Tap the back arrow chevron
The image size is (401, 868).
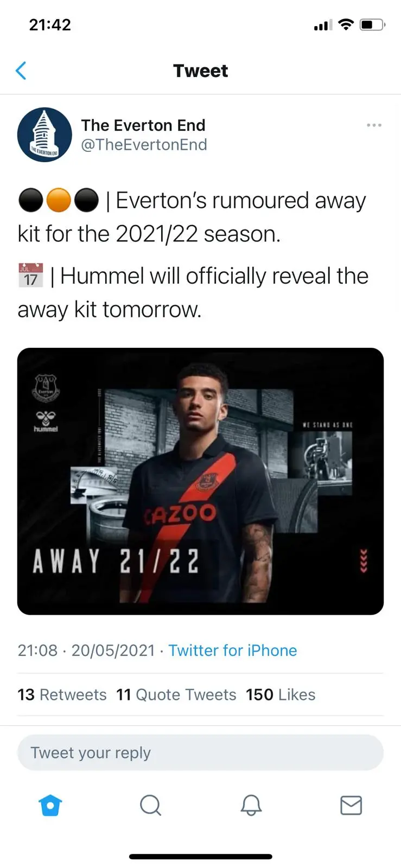tap(21, 71)
